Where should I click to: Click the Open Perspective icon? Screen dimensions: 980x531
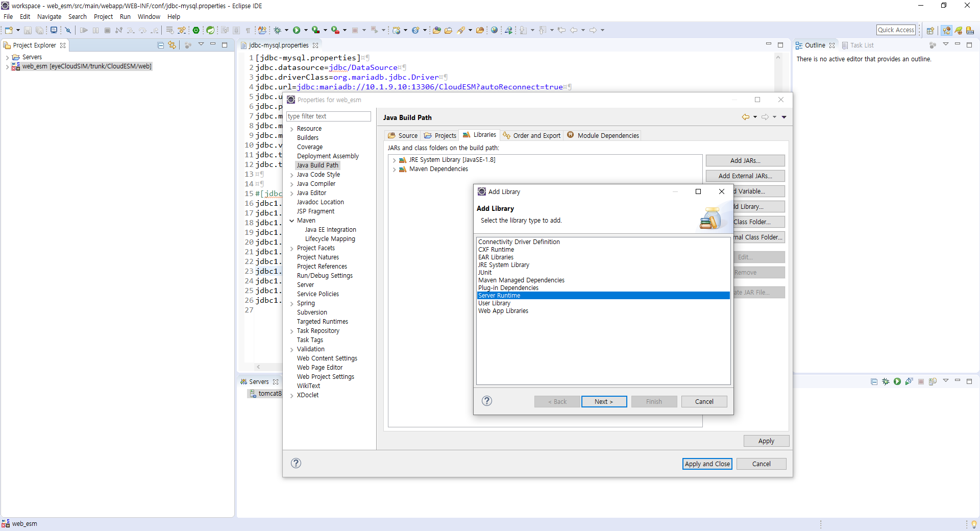930,31
